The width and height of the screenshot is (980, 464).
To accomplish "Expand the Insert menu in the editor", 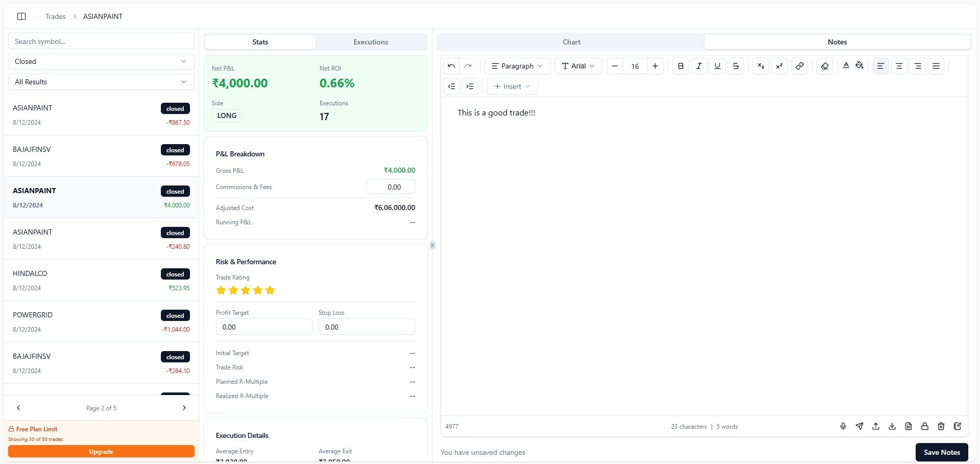I will click(x=512, y=86).
